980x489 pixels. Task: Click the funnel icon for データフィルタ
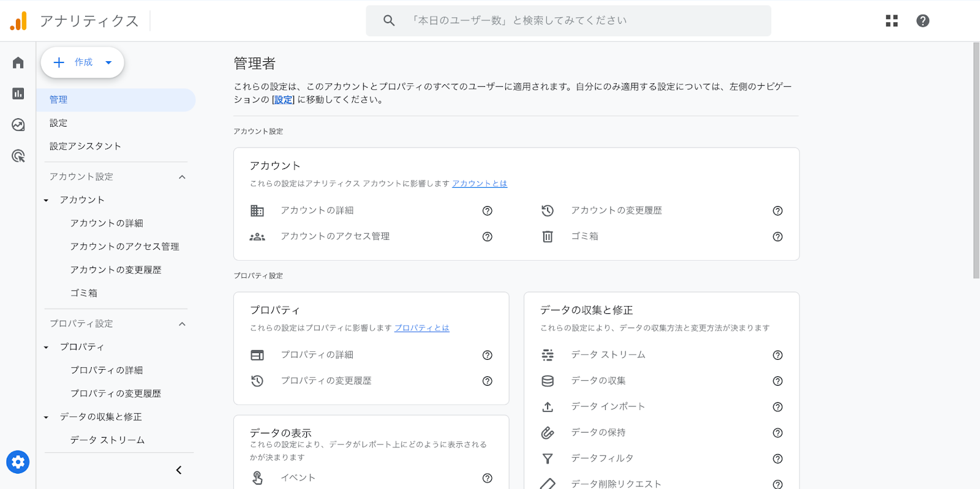pyautogui.click(x=548, y=458)
